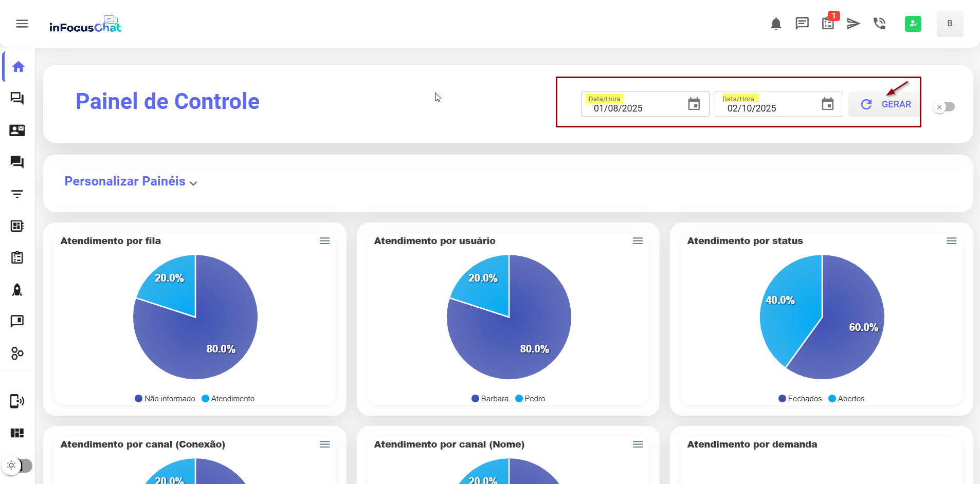Click the paper plane send icon
980x484 pixels.
854,24
